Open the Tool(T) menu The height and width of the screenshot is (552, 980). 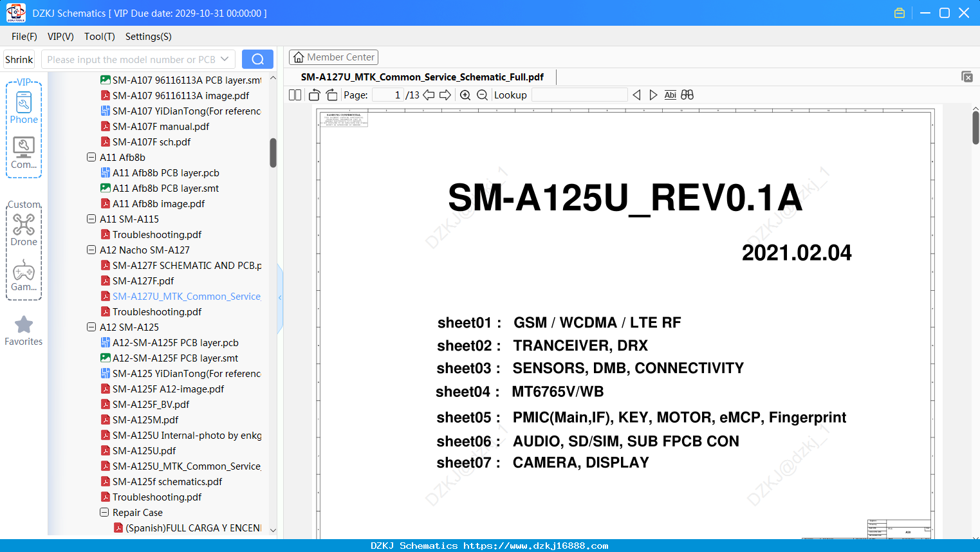(100, 37)
